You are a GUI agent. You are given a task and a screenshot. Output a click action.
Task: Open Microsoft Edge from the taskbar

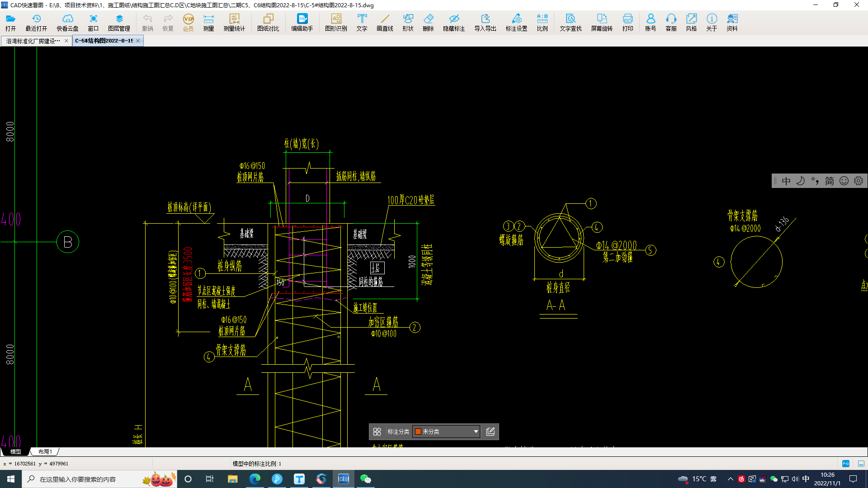(x=255, y=479)
